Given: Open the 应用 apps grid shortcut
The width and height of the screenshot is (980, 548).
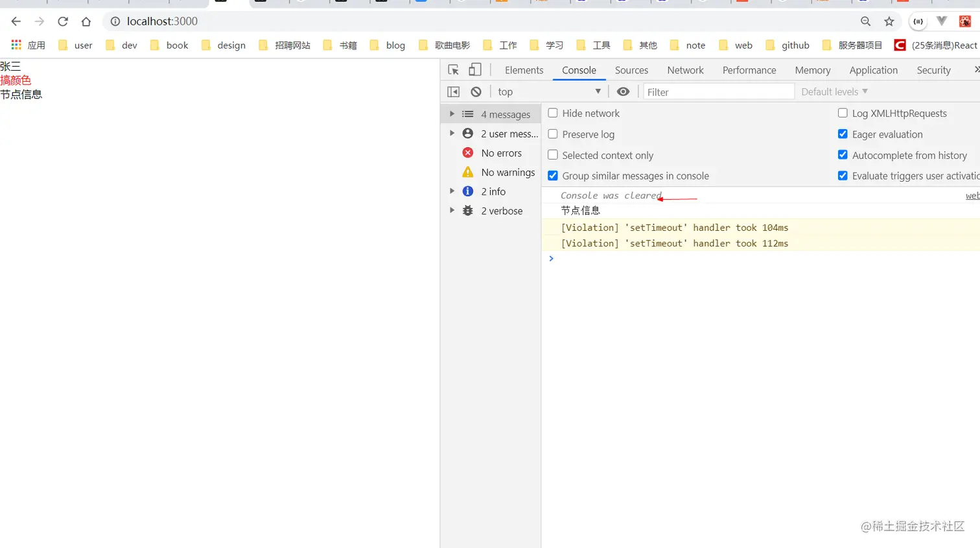Looking at the screenshot, I should pyautogui.click(x=28, y=45).
